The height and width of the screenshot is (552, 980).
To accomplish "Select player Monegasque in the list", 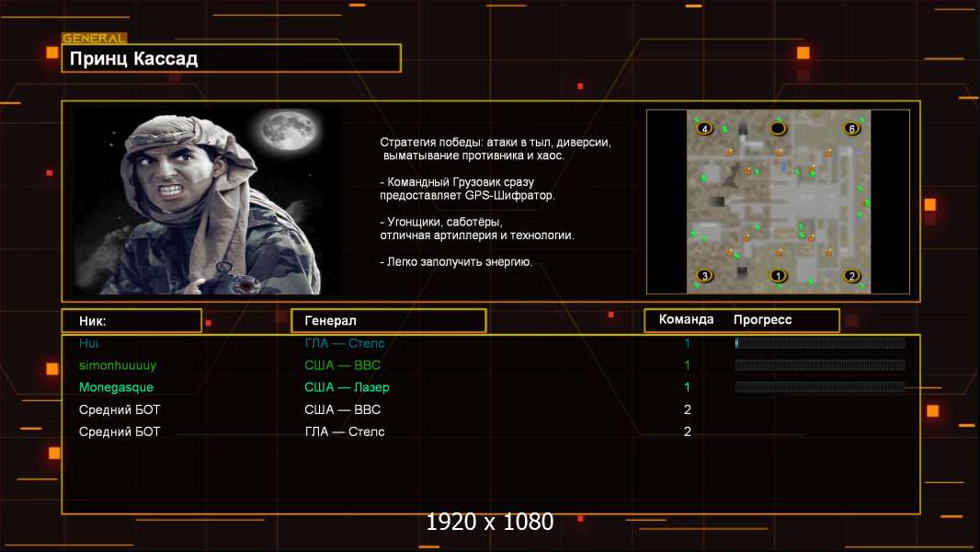I will pos(116,387).
